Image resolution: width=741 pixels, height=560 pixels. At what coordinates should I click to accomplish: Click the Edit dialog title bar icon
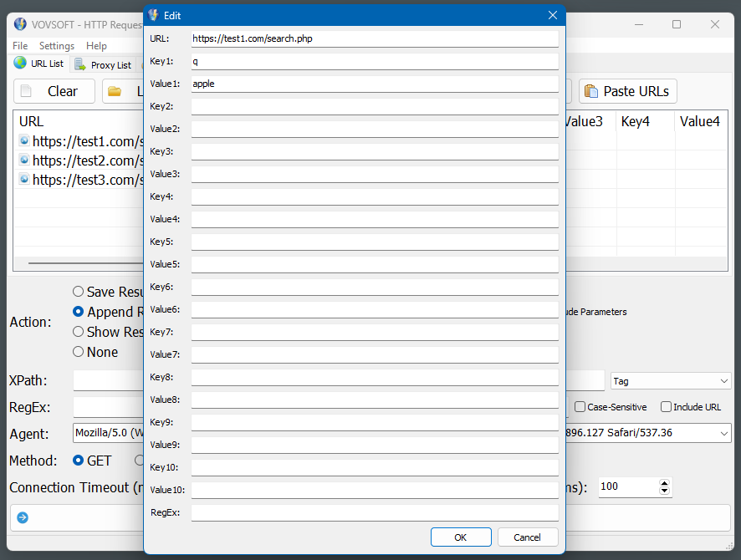(x=153, y=15)
